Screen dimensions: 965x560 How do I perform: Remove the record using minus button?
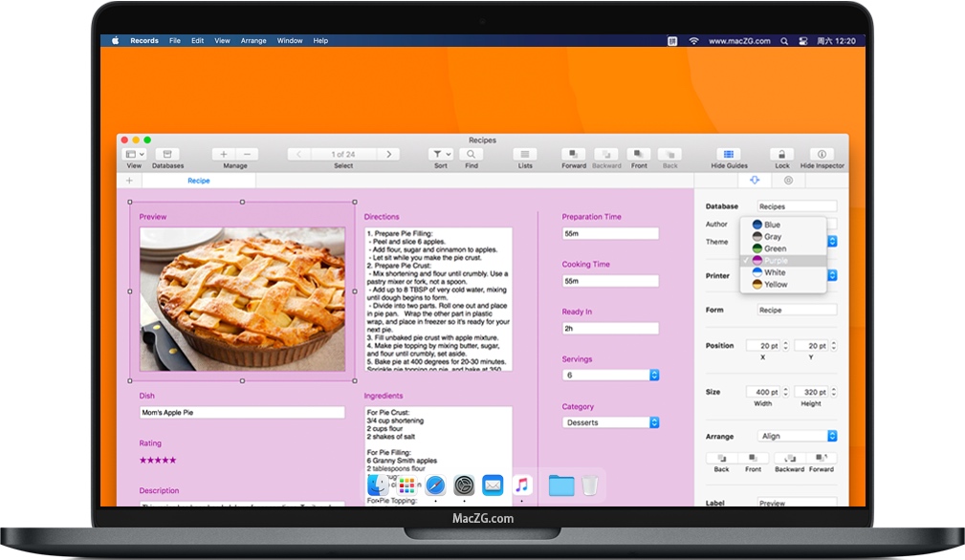[247, 154]
